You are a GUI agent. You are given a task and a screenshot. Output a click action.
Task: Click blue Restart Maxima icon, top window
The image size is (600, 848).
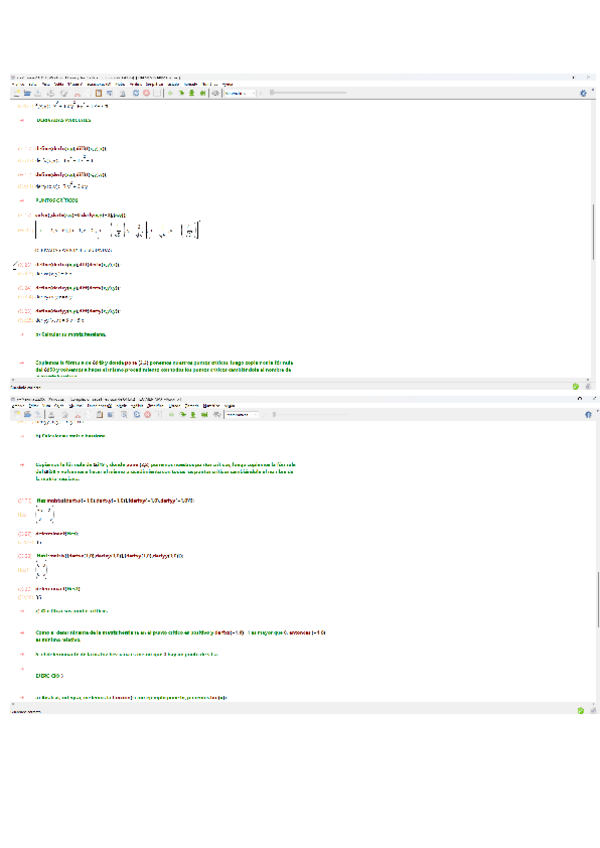(136, 93)
